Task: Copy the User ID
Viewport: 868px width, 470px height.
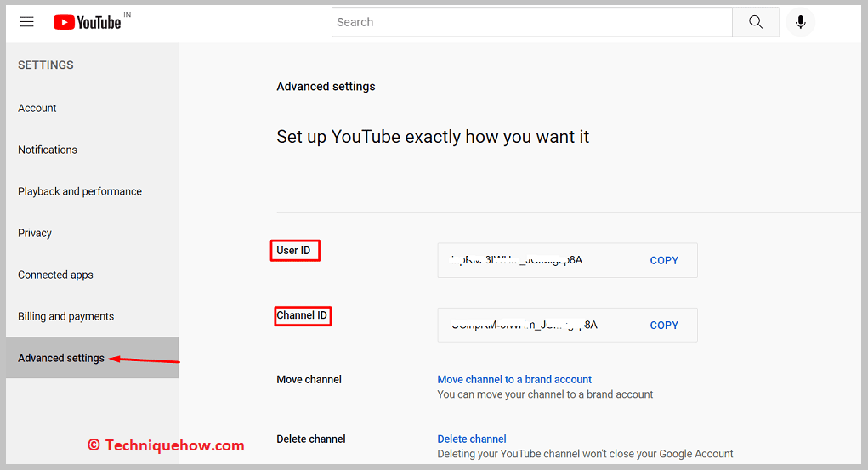Action: pyautogui.click(x=664, y=260)
